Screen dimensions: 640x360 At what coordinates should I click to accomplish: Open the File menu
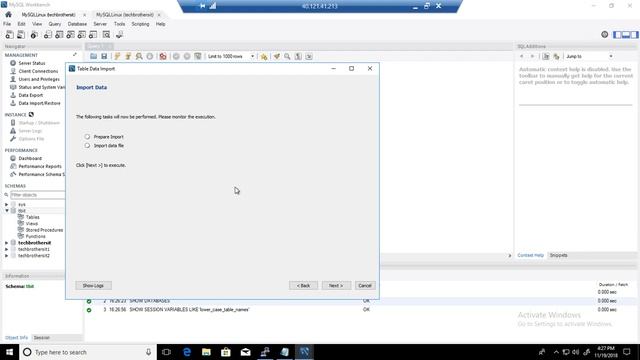coord(7,24)
